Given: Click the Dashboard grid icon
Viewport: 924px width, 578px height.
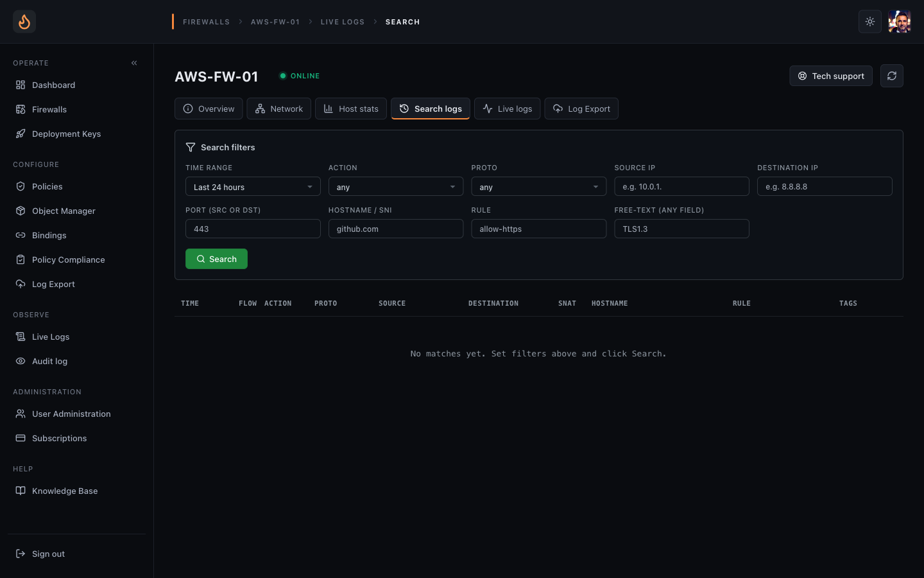Looking at the screenshot, I should 21,85.
